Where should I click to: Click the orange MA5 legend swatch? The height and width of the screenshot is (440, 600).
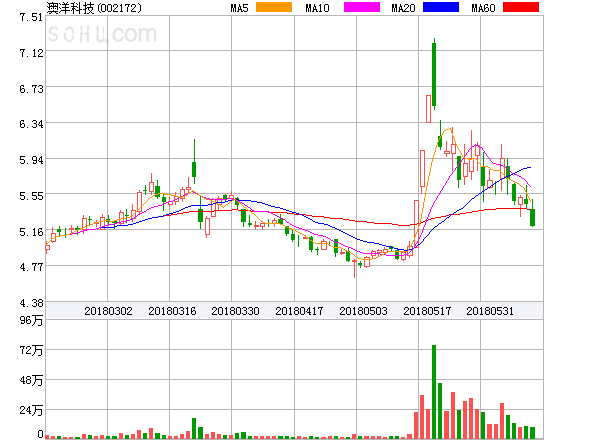pos(274,7)
